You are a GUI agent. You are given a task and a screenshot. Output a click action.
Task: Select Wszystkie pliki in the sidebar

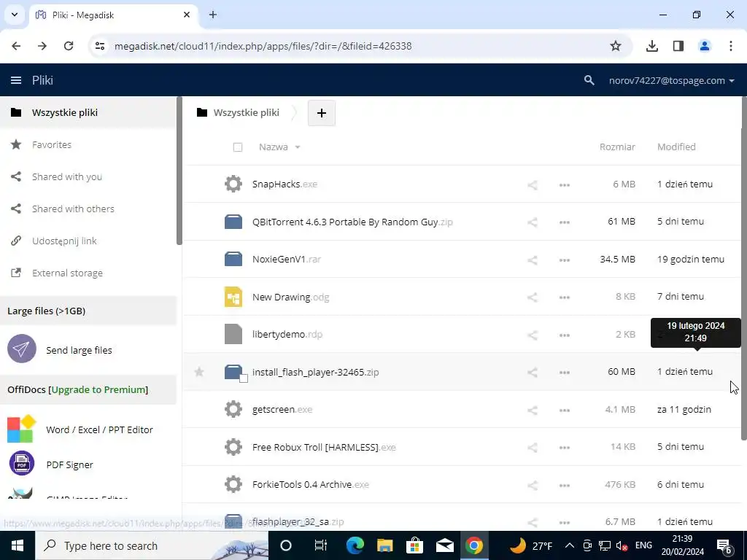pos(88,112)
